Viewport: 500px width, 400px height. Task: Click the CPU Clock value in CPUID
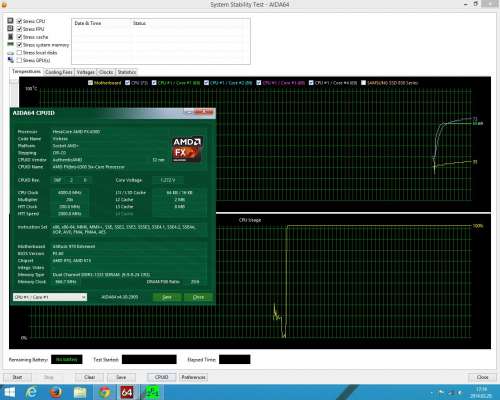coord(70,193)
